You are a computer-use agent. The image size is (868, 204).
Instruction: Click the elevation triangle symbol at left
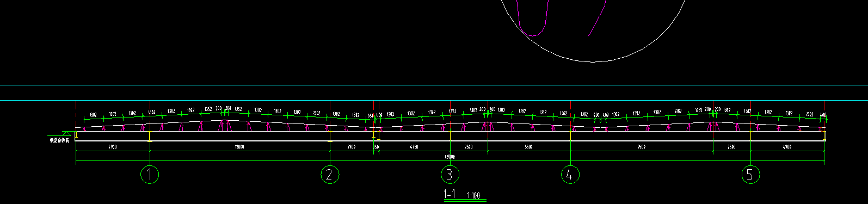coord(67,133)
